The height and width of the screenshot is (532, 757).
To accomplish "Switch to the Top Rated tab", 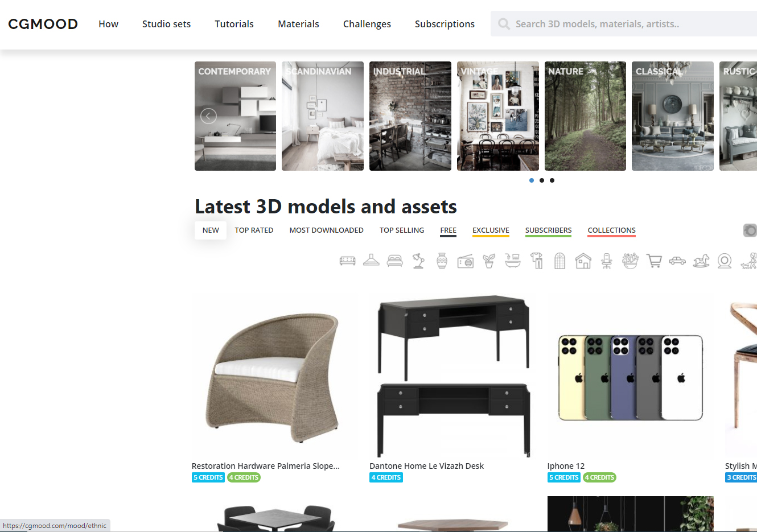I will click(x=254, y=230).
